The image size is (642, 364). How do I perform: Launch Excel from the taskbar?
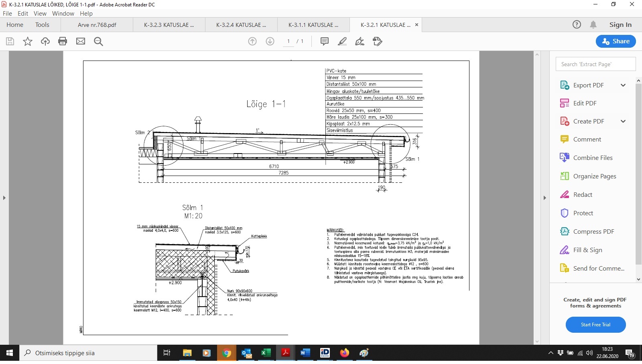click(265, 353)
